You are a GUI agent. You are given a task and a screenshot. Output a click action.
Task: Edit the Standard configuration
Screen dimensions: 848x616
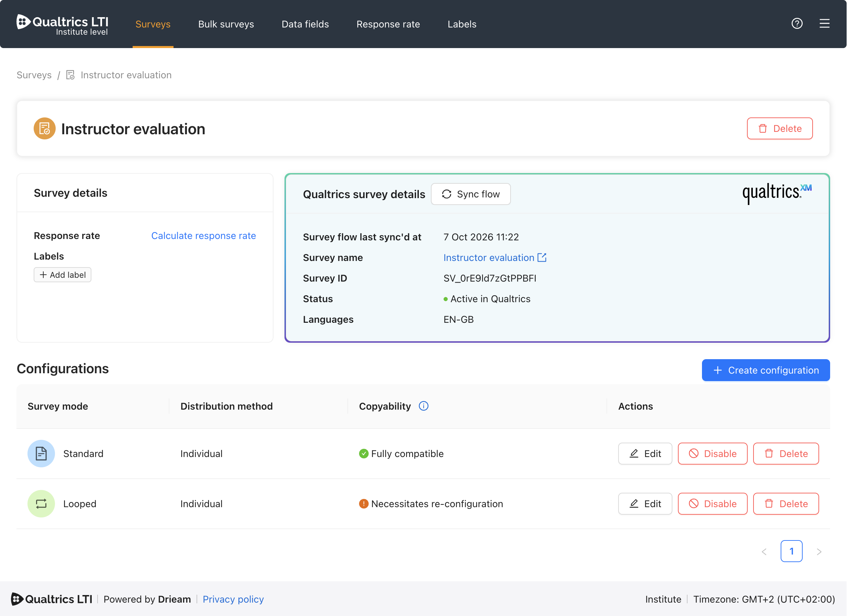645,454
